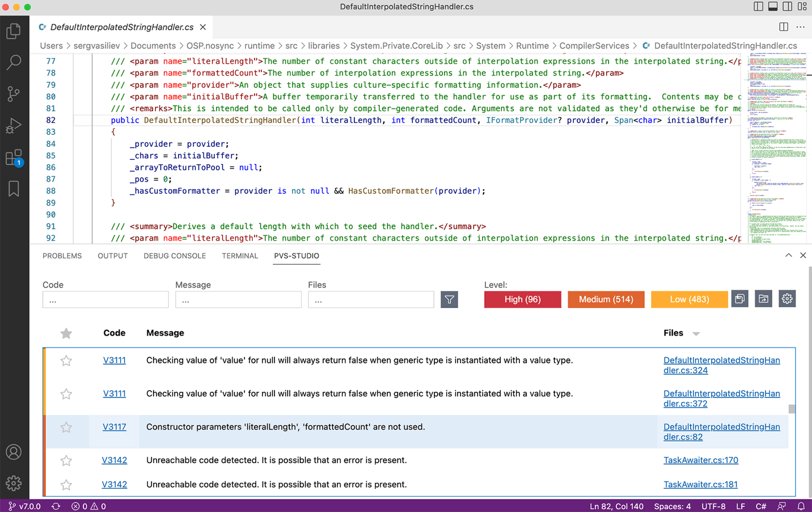Viewport: 812px width, 512px height.
Task: Close the bottom panel
Action: click(x=803, y=256)
